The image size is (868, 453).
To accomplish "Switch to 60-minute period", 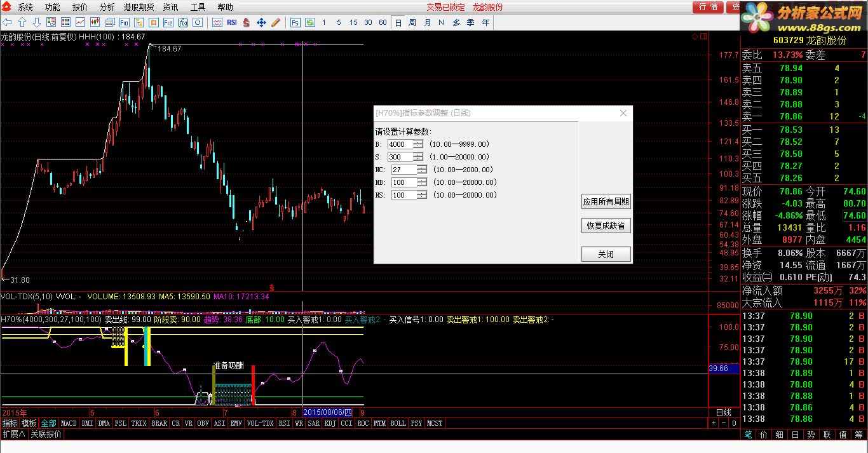I will (383, 22).
